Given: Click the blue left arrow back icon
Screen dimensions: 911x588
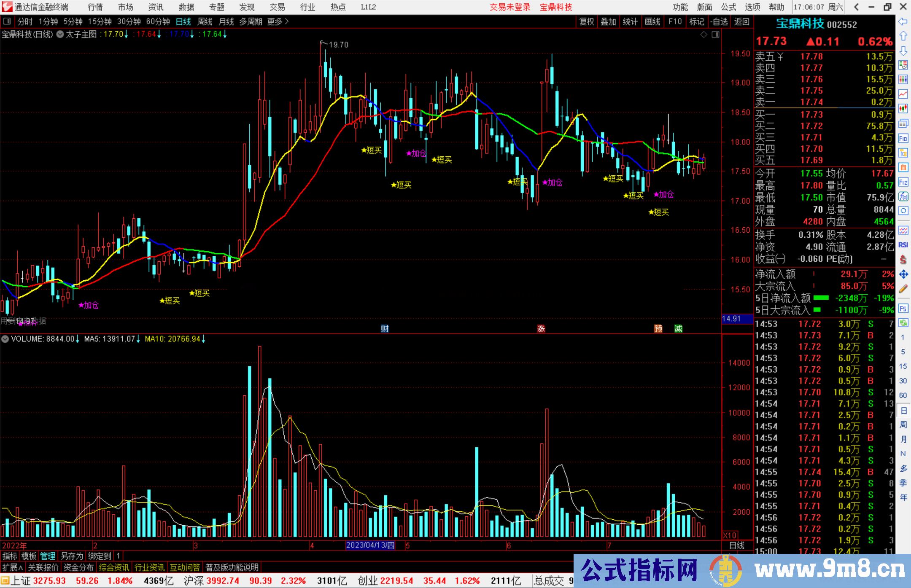Looking at the screenshot, I should point(903,21).
